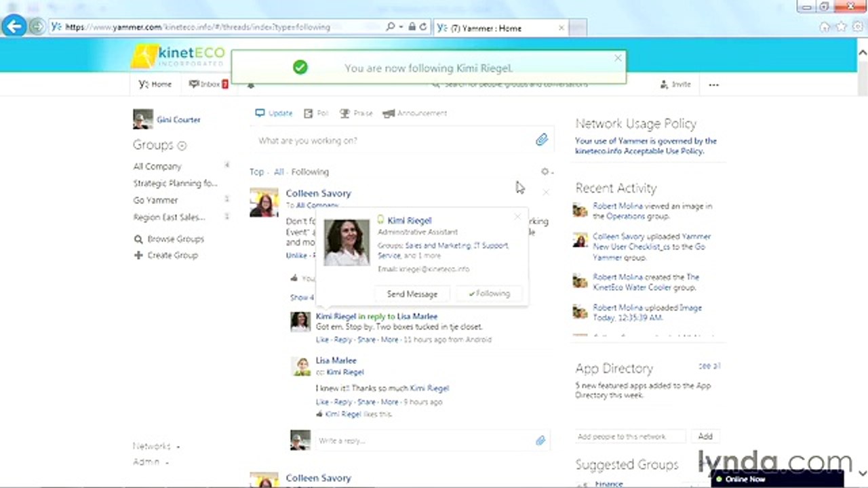
Task: Click Browse Groups in the sidebar
Action: click(x=169, y=239)
